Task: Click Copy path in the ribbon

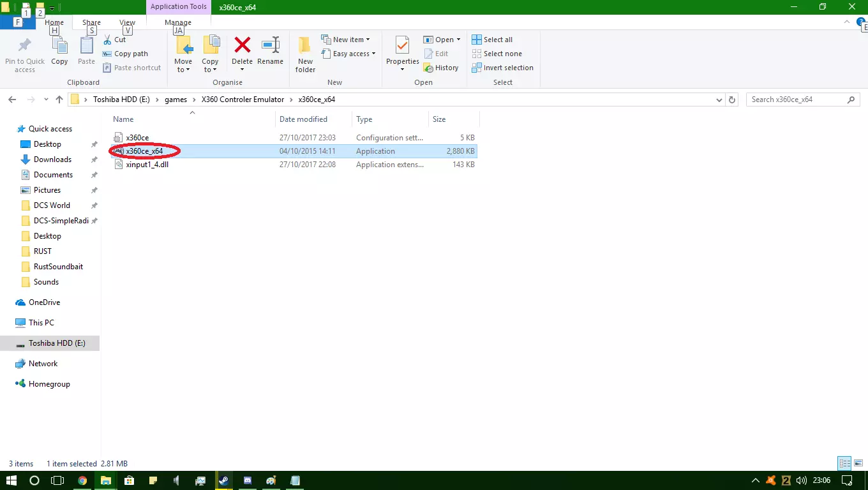Action: pos(126,54)
